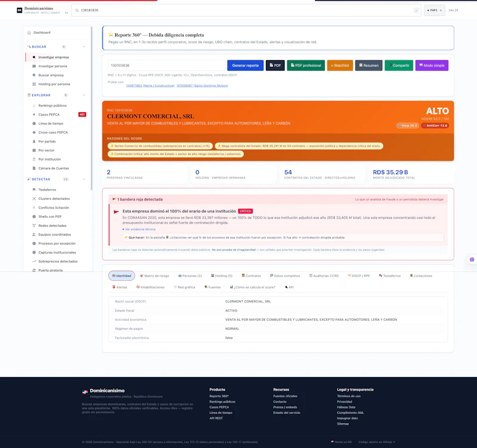
Task: Open the Holding (0) tab
Action: coord(222,276)
